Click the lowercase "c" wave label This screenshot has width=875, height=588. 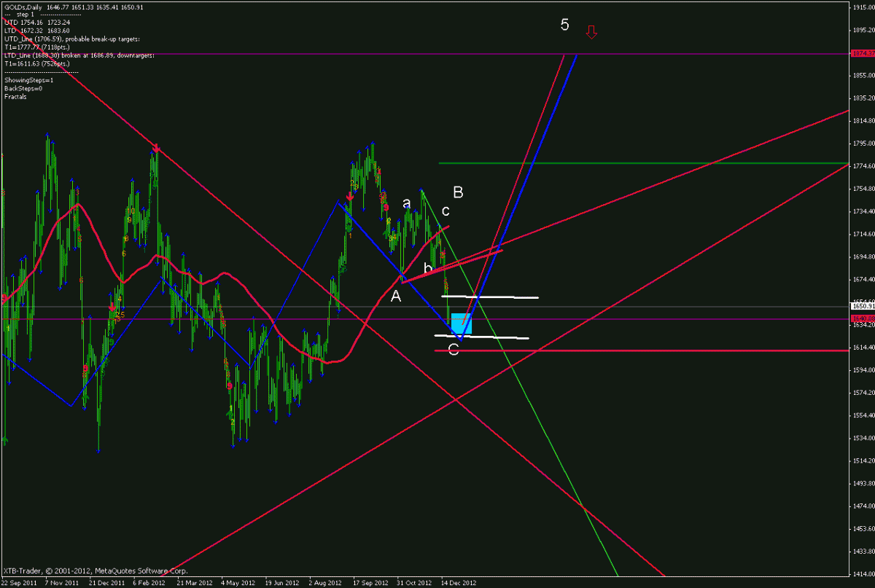tap(445, 211)
